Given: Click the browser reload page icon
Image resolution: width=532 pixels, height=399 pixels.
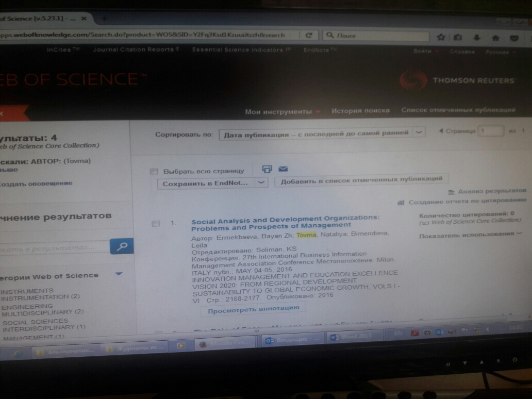Looking at the screenshot, I should (309, 36).
